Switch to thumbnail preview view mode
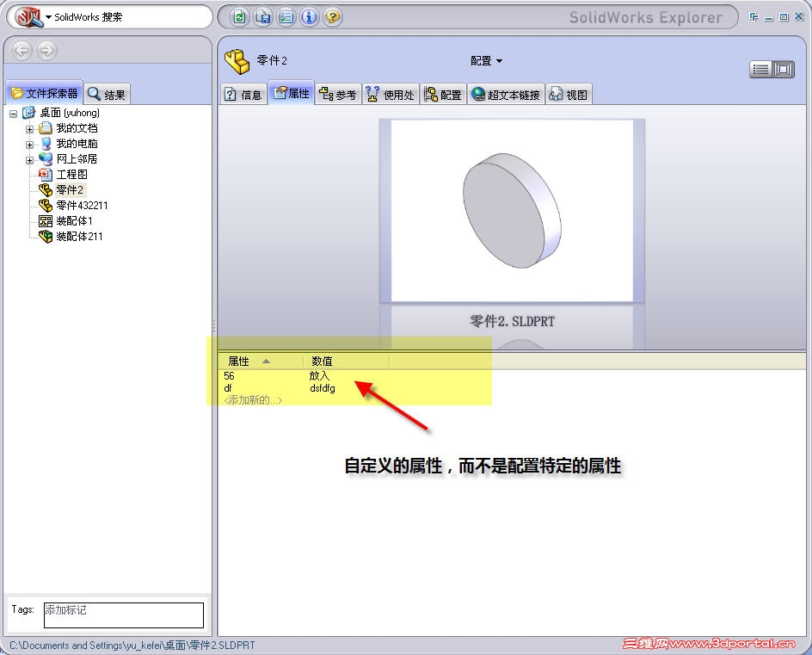Viewport: 812px width, 655px height. pyautogui.click(x=784, y=69)
